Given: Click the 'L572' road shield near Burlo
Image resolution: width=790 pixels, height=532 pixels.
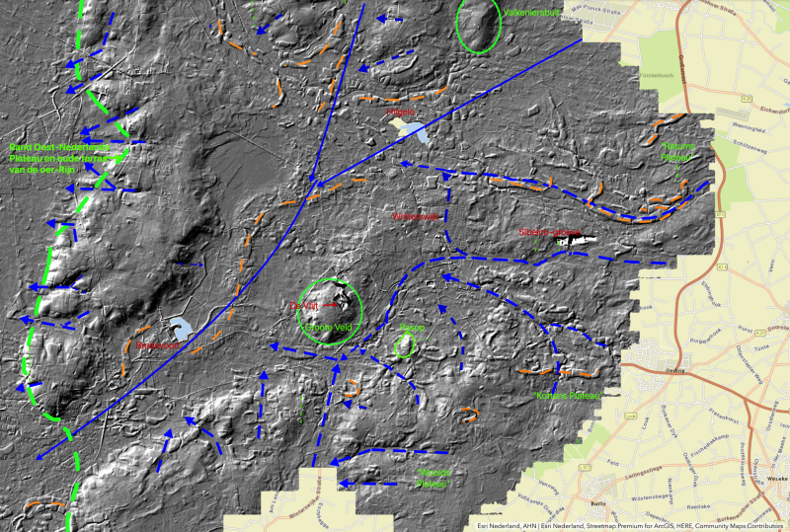Looking at the screenshot, I should pyautogui.click(x=585, y=468).
